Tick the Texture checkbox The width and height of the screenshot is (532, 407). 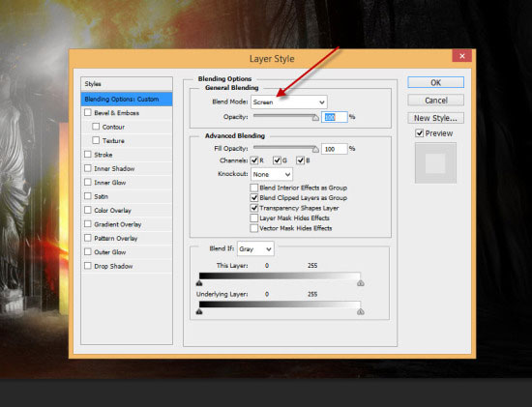click(x=96, y=140)
